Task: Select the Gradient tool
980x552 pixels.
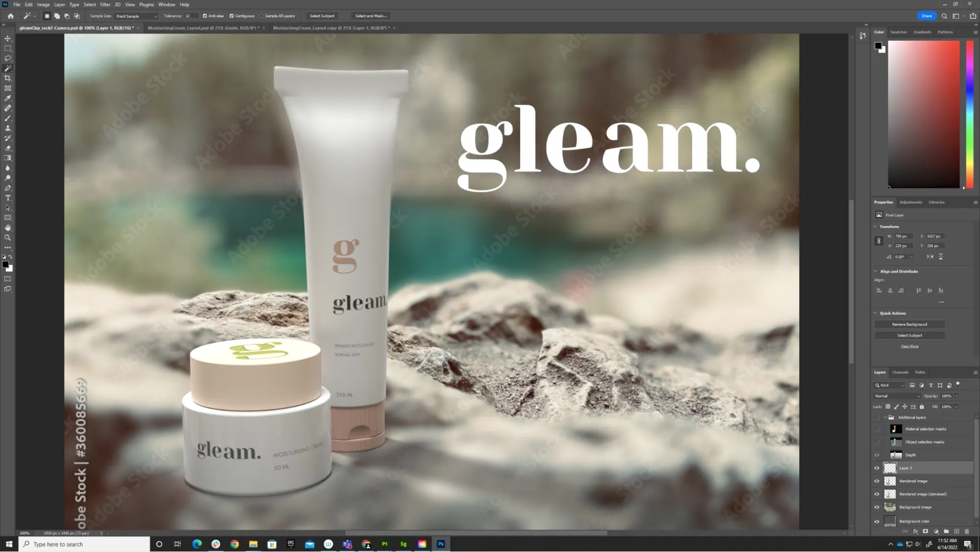Action: pos(8,158)
